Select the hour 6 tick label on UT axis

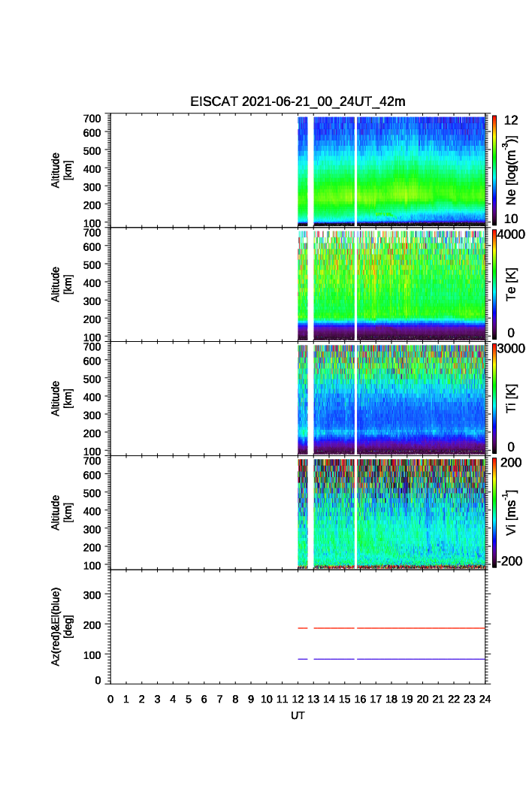tap(204, 700)
